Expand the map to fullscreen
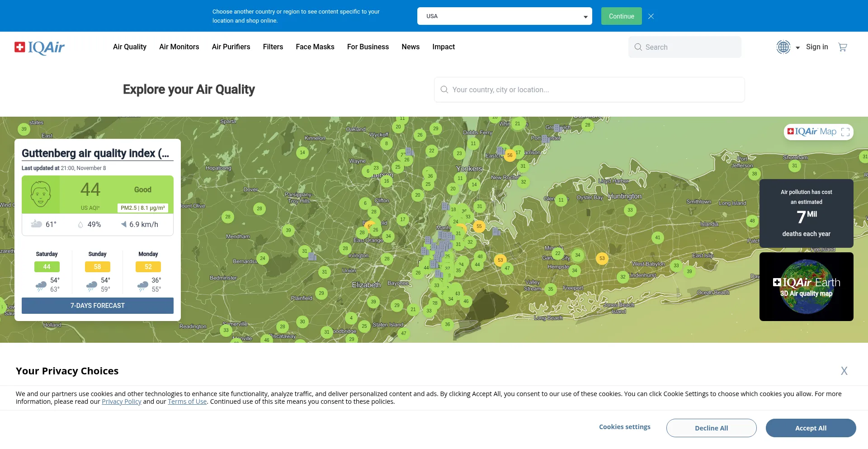Image resolution: width=868 pixels, height=449 pixels. coord(845,132)
